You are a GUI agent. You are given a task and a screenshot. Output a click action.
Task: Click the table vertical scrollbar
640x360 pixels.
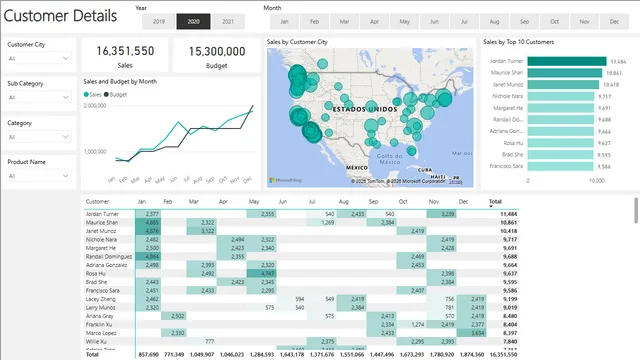636,210
